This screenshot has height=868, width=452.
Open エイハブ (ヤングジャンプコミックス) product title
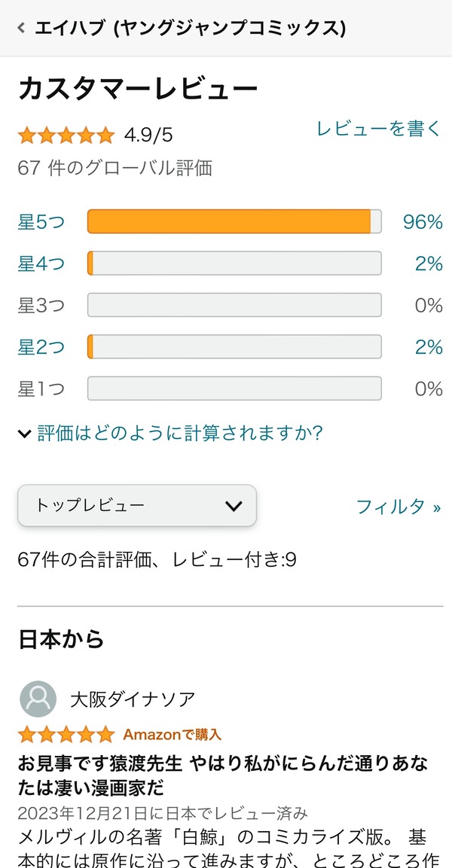tap(191, 29)
